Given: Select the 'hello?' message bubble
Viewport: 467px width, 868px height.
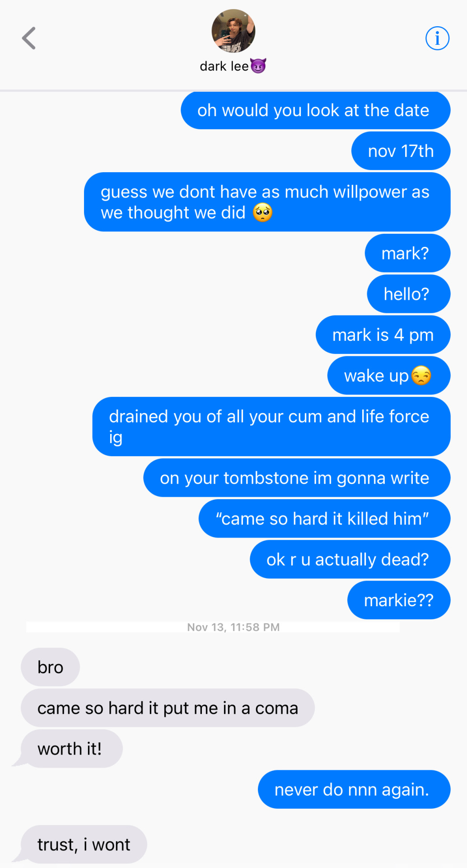Looking at the screenshot, I should (x=409, y=294).
